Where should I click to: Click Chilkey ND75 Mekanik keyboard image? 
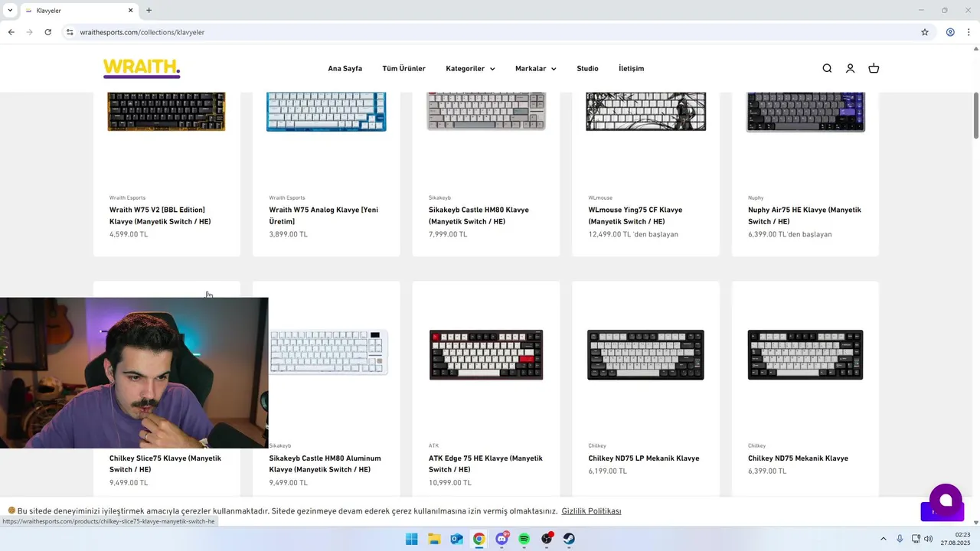[x=805, y=354]
